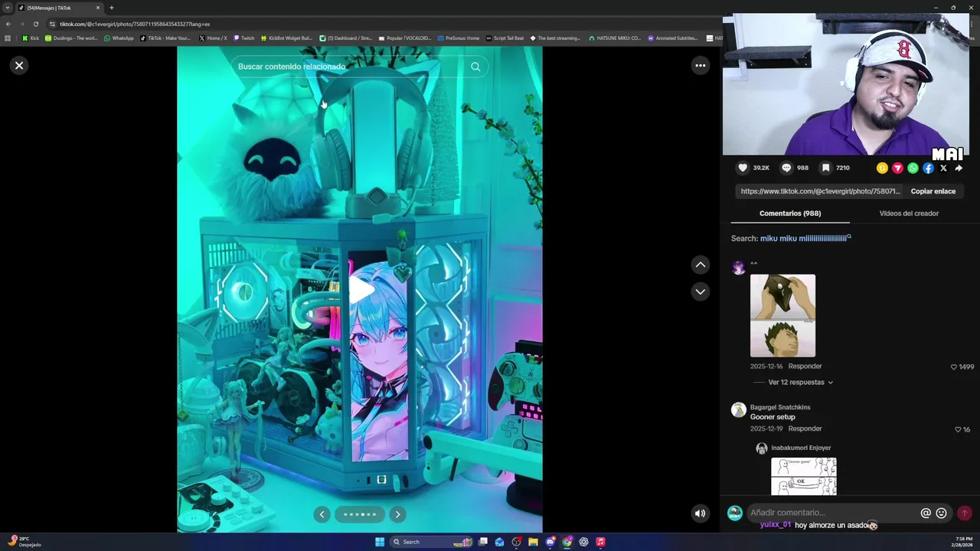Go to the previous post with the up arrow
The image size is (980, 551).
(x=700, y=265)
